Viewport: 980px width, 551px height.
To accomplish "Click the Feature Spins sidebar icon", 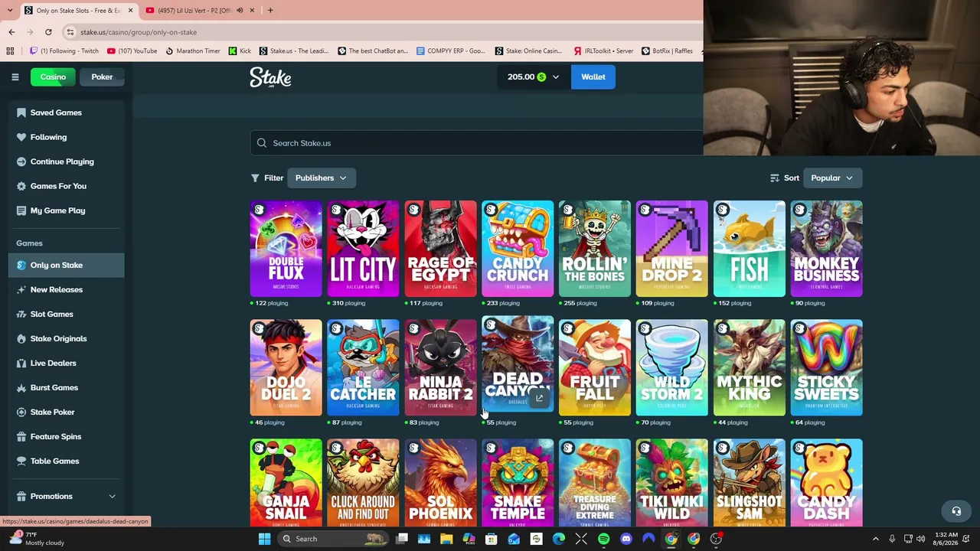I will pyautogui.click(x=21, y=436).
